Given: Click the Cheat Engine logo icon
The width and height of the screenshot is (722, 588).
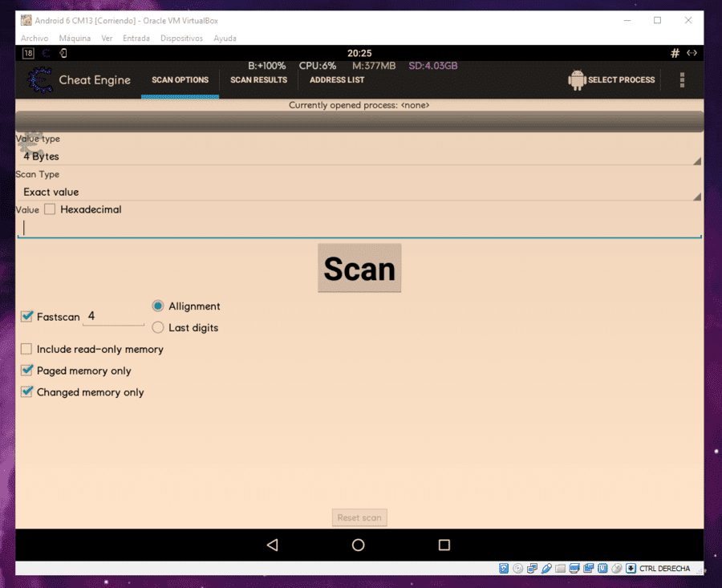Looking at the screenshot, I should click(x=40, y=80).
